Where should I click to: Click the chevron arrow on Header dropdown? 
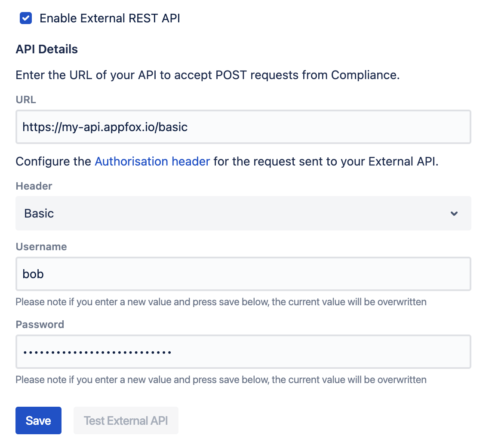click(454, 214)
